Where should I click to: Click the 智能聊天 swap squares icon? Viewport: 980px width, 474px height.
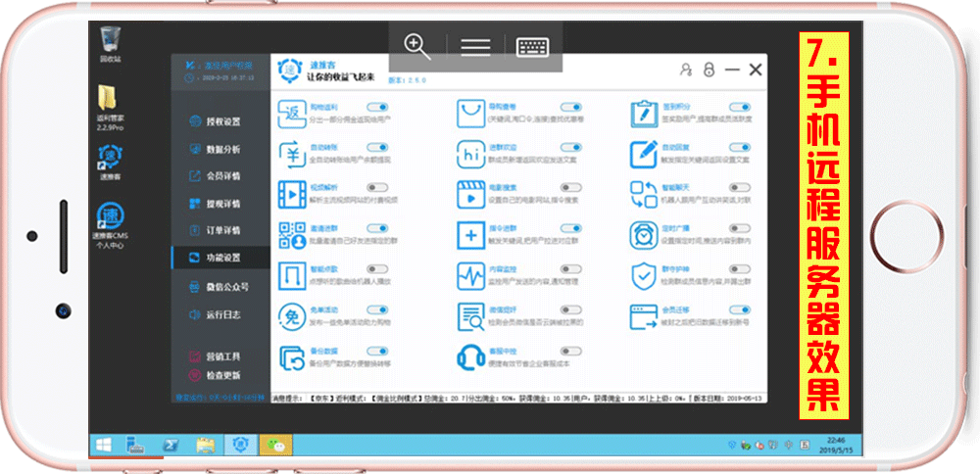(x=643, y=194)
